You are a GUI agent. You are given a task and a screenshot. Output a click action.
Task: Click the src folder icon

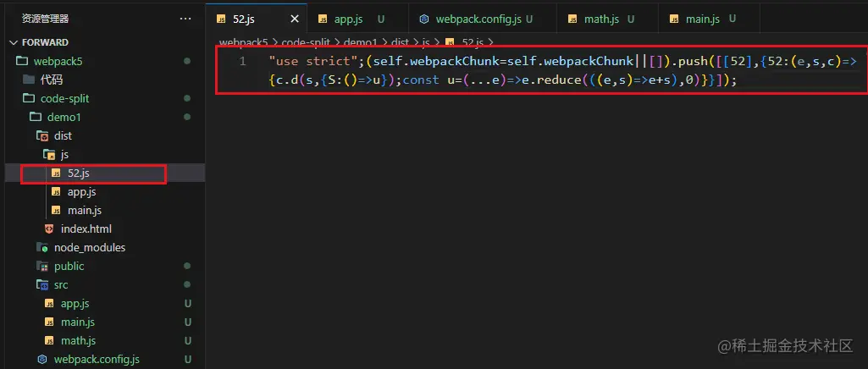click(41, 285)
